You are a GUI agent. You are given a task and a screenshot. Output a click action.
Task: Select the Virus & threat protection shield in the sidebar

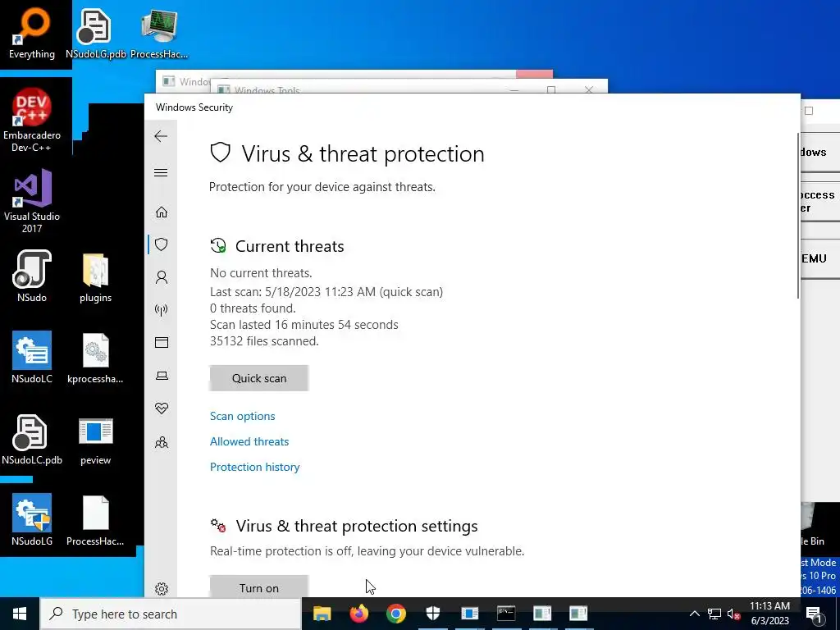pyautogui.click(x=162, y=244)
